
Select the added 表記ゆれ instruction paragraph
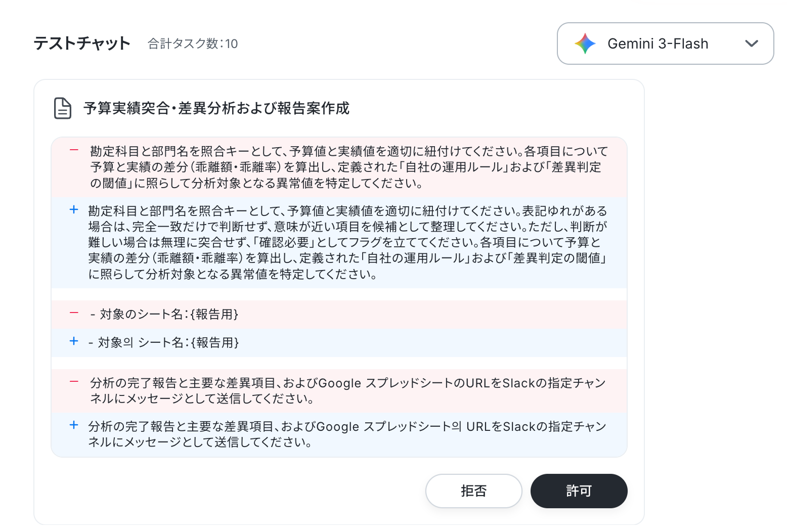[348, 242]
